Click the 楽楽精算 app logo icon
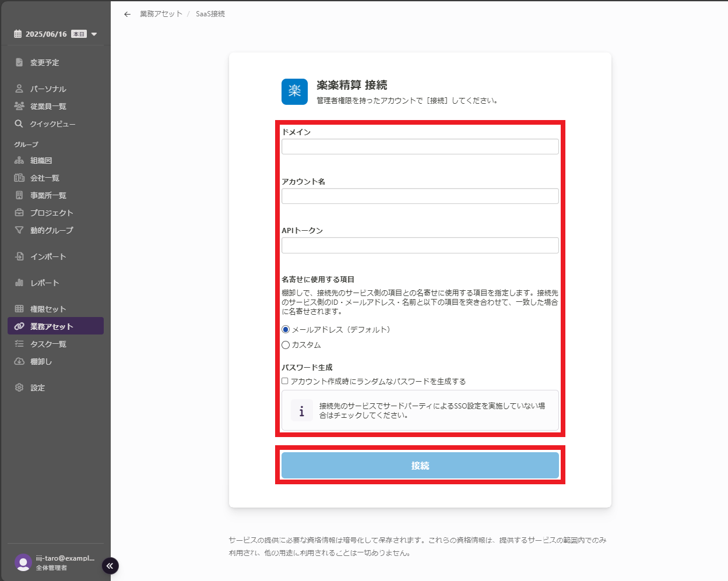The width and height of the screenshot is (728, 581). pos(294,91)
